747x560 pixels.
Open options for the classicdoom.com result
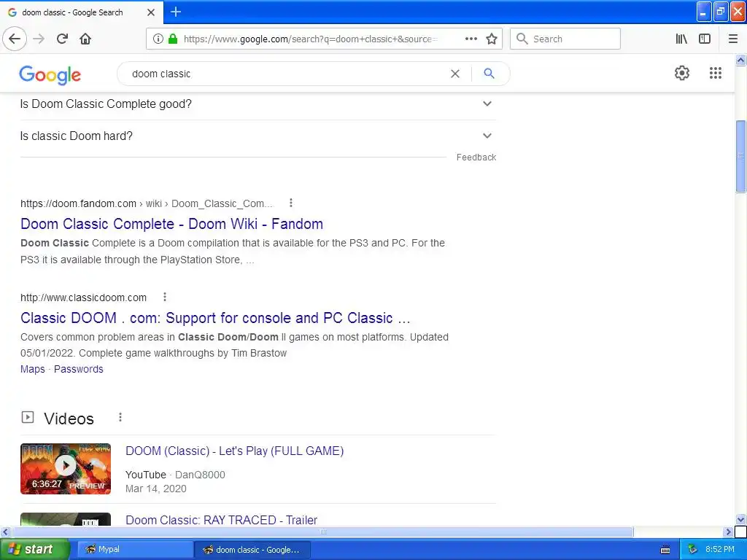[165, 297]
